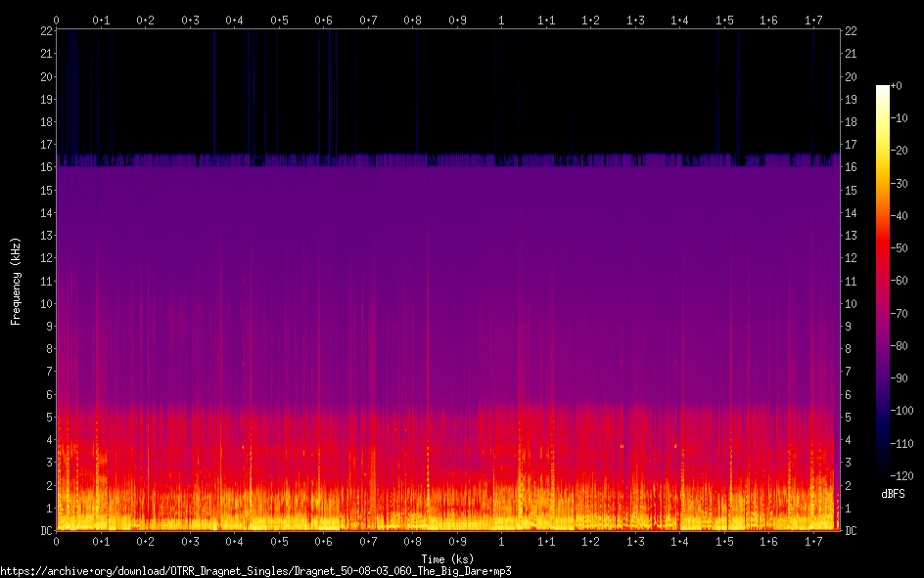Viewport: 924px width, 578px height.
Task: Select the 22 kHz tick on the right frequency axis
Action: (851, 31)
